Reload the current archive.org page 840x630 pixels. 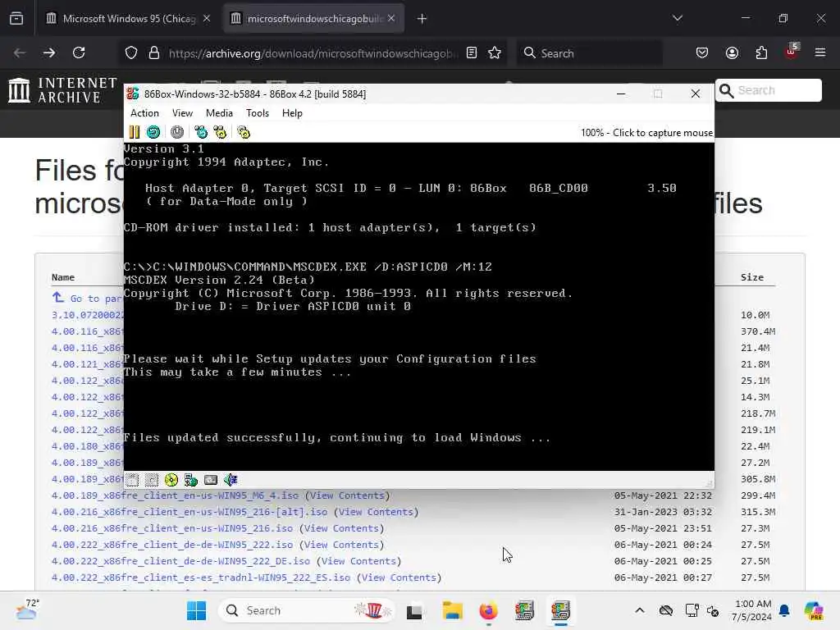click(x=79, y=53)
